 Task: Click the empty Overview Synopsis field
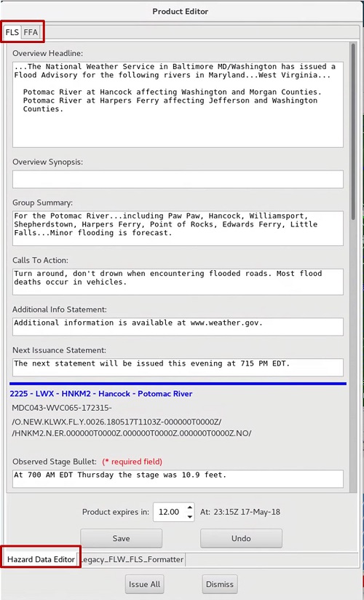tap(178, 179)
